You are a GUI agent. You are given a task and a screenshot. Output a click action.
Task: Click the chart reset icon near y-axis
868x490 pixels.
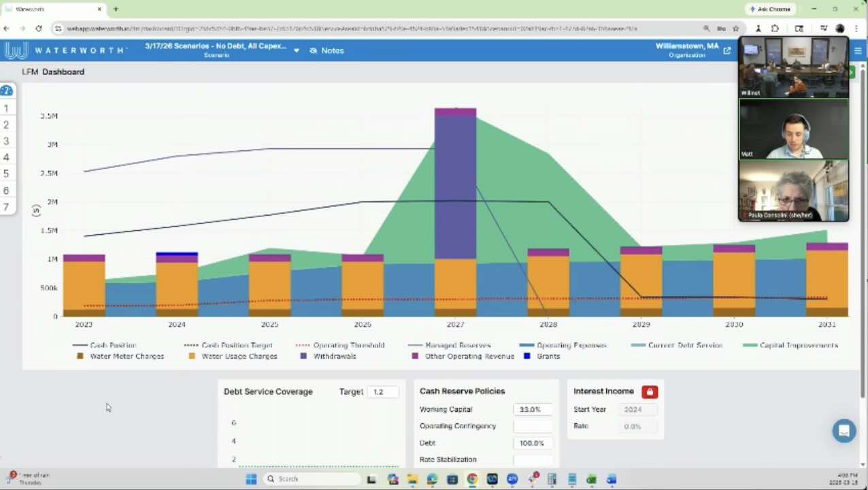tap(36, 211)
